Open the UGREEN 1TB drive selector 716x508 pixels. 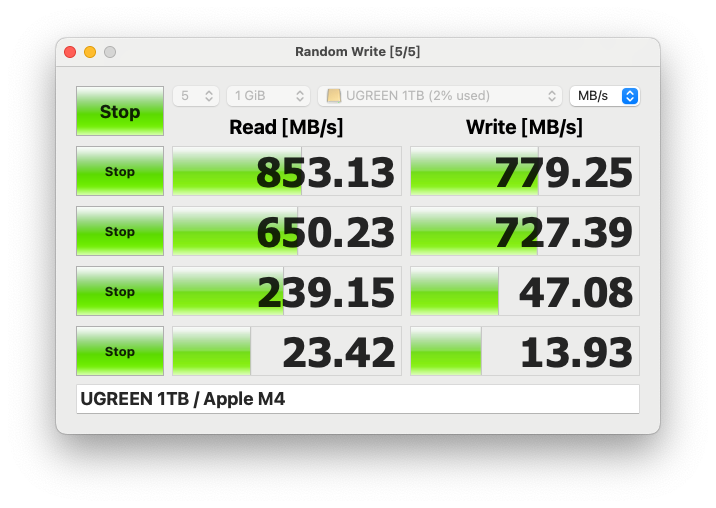click(x=440, y=96)
